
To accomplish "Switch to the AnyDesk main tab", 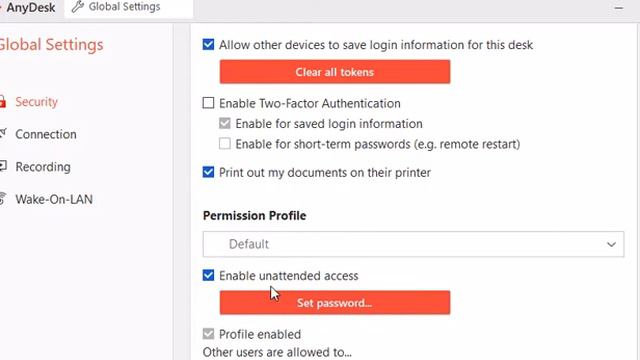I will tap(30, 7).
